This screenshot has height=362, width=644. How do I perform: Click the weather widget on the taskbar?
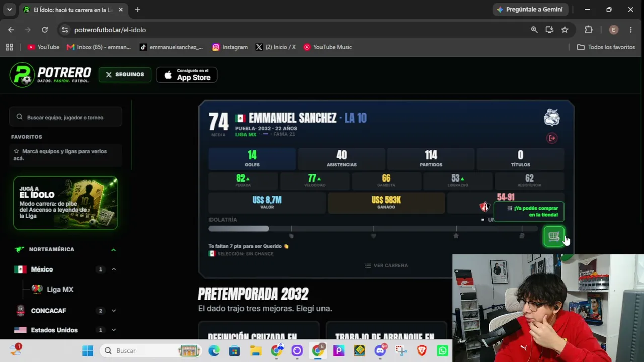tap(16, 350)
